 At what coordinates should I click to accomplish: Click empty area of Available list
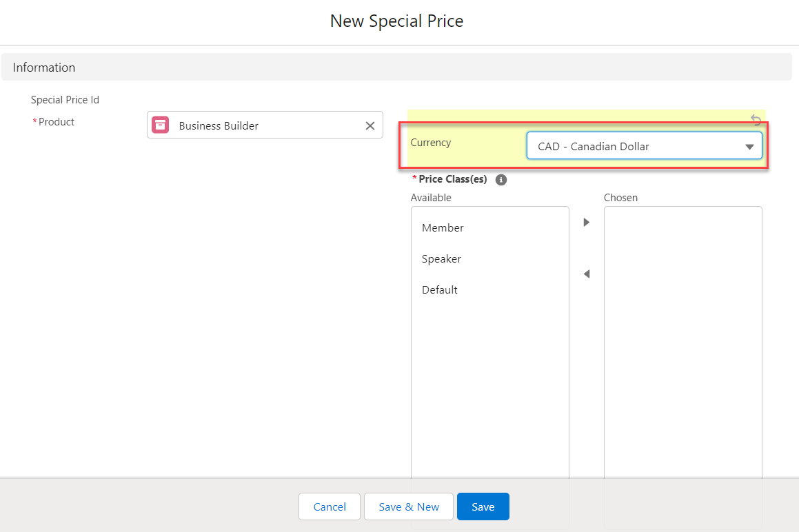pyautogui.click(x=489, y=386)
